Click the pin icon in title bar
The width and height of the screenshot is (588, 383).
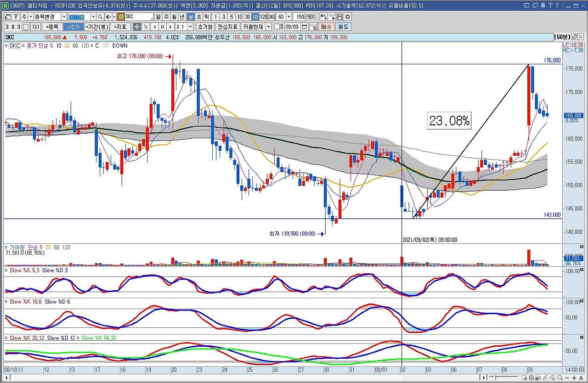click(543, 6)
